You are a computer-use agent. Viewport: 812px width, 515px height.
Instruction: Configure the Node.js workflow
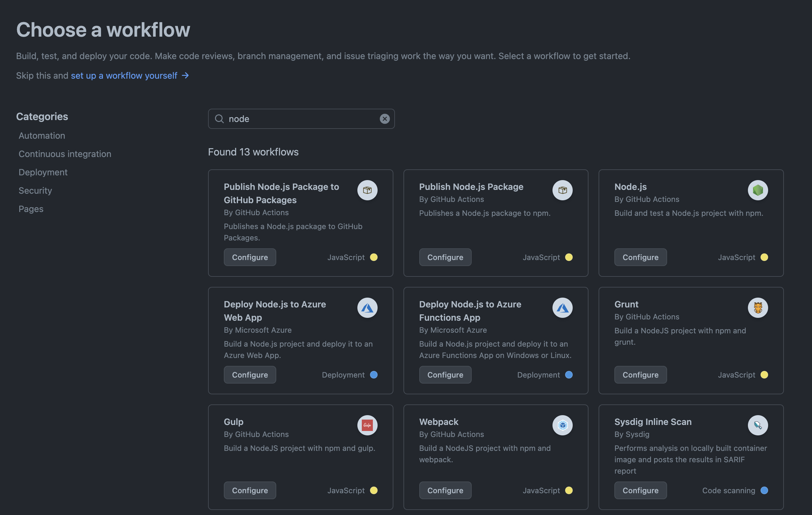(640, 257)
